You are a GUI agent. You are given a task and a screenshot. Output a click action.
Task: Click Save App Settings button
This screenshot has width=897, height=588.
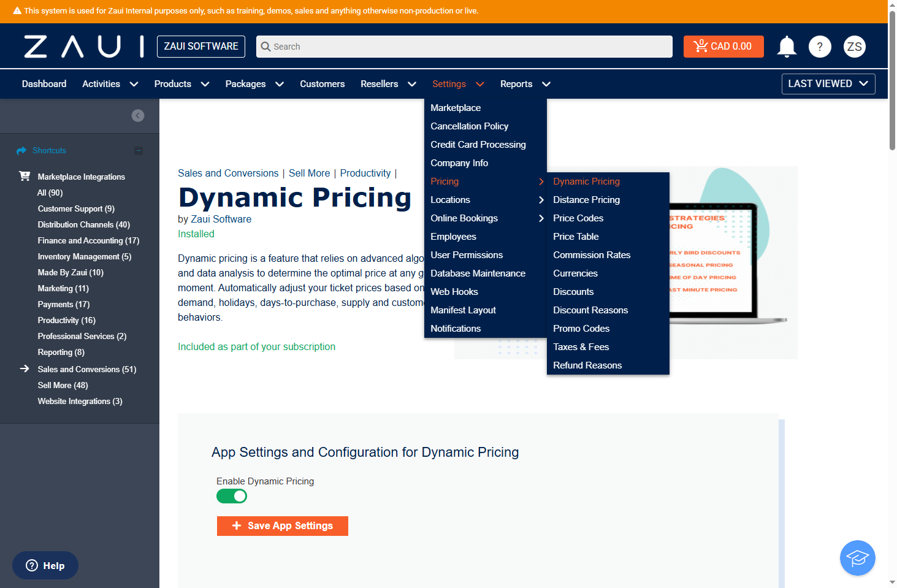tap(283, 526)
